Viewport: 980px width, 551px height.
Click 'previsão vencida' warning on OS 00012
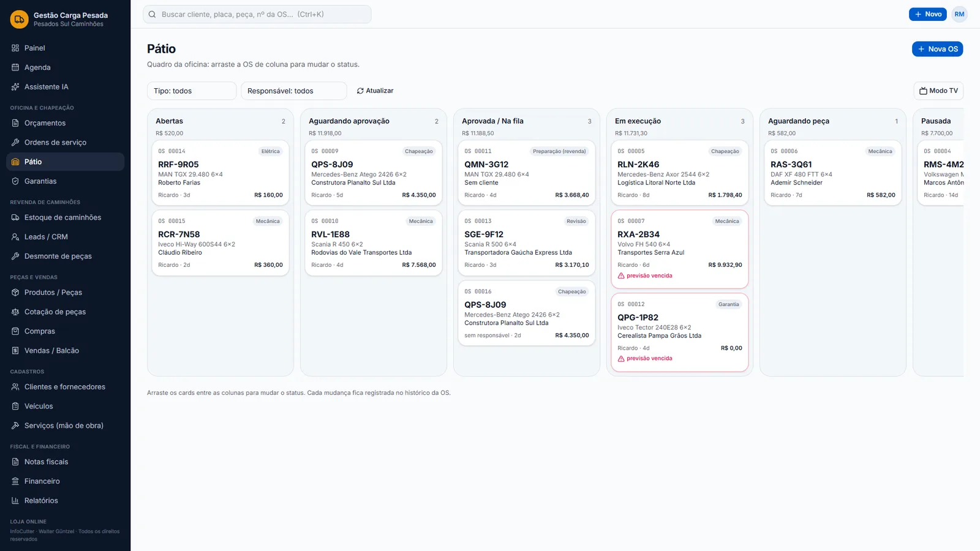(645, 359)
